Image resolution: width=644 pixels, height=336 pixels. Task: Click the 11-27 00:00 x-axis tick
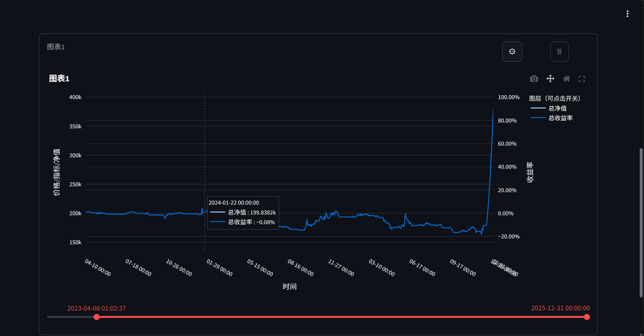pos(341,268)
